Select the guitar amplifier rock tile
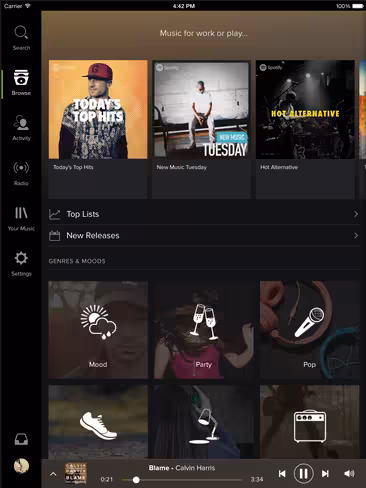This screenshot has width=366, height=488. pos(310,422)
